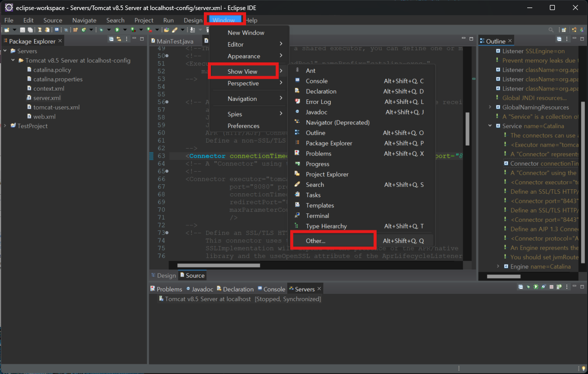Image resolution: width=588 pixels, height=374 pixels.
Task: Expand GlobalNamingResources in Outline
Action: click(490, 107)
